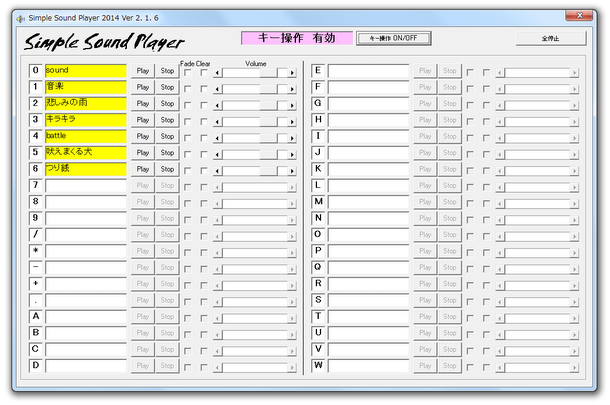Lower slot 3 volume with left arrow

pyautogui.click(x=217, y=122)
